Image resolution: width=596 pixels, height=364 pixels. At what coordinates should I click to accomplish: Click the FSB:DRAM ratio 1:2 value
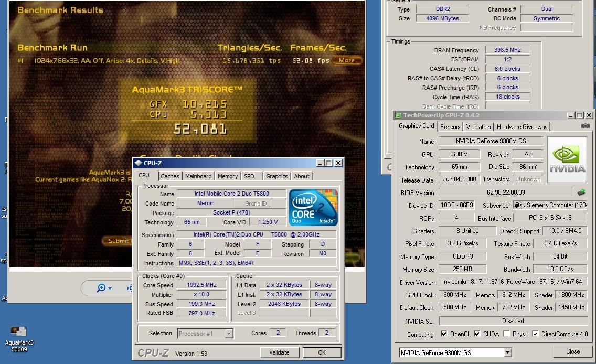tap(507, 59)
